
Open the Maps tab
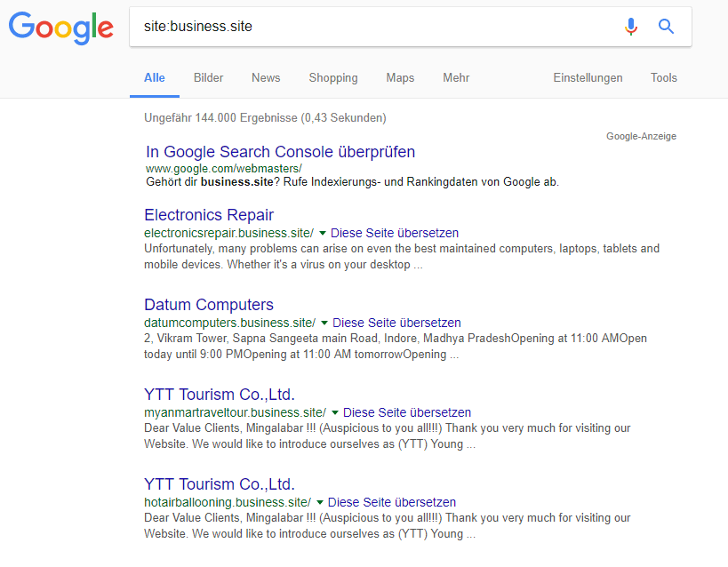coord(399,77)
